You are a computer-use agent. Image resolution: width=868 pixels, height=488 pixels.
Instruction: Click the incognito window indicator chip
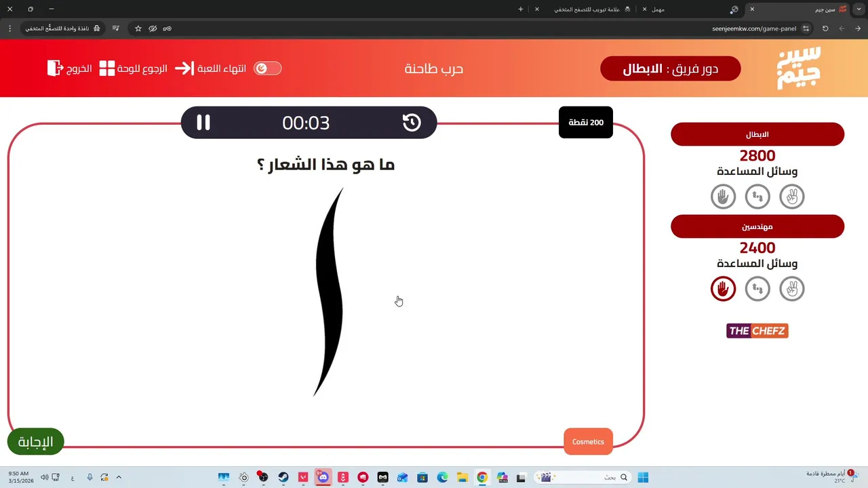[x=63, y=28]
